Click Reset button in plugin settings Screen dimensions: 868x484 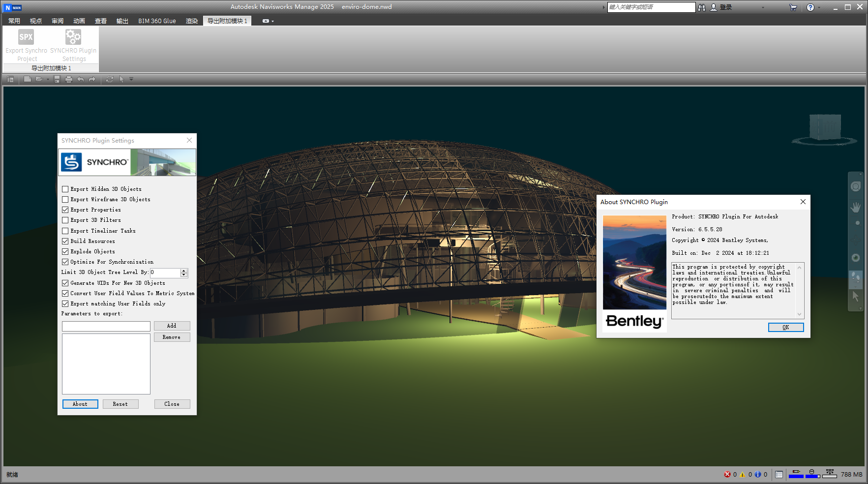pyautogui.click(x=120, y=404)
